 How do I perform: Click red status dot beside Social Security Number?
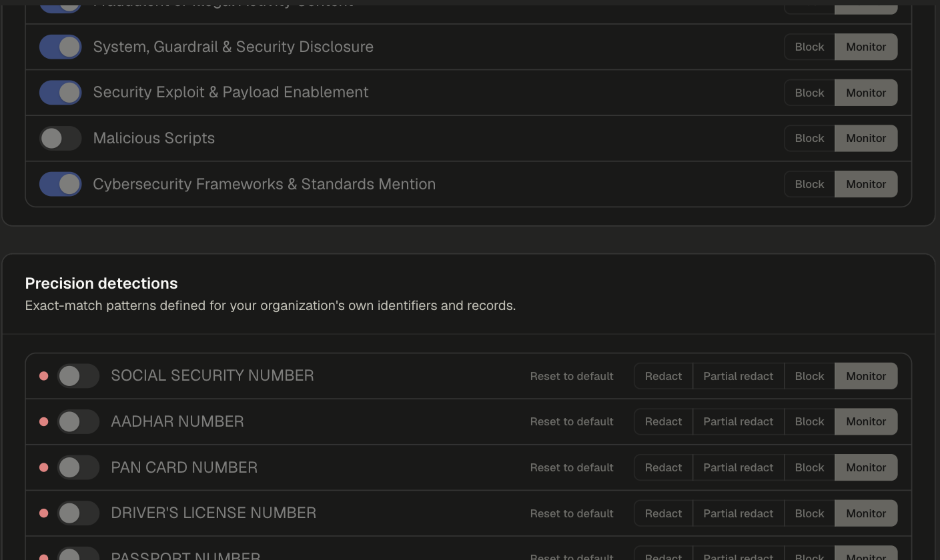pyautogui.click(x=44, y=376)
